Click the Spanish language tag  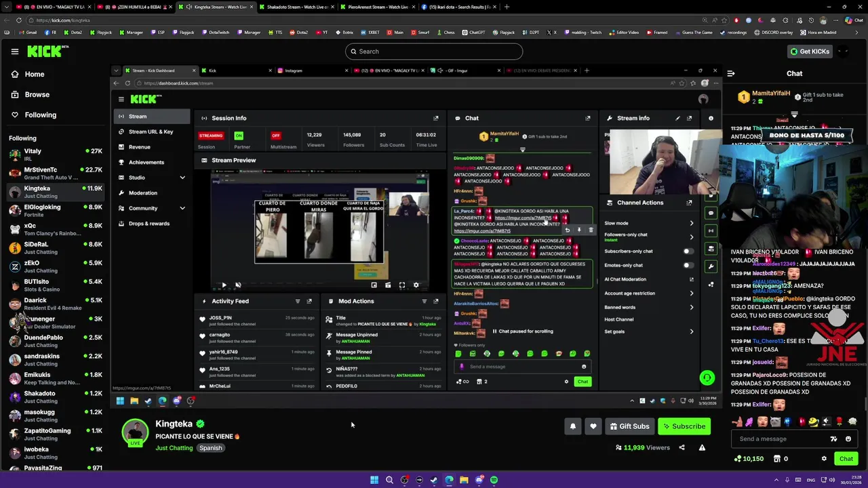[211, 448]
